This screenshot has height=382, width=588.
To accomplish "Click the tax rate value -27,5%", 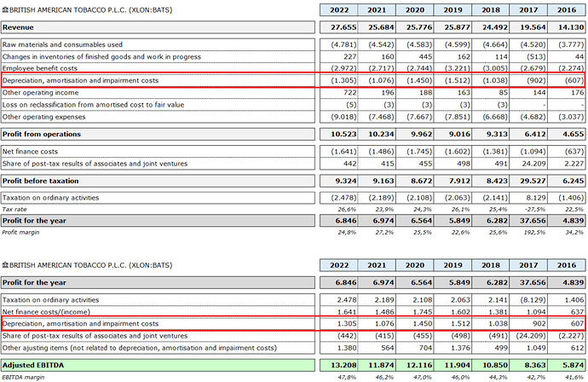I will pos(535,210).
